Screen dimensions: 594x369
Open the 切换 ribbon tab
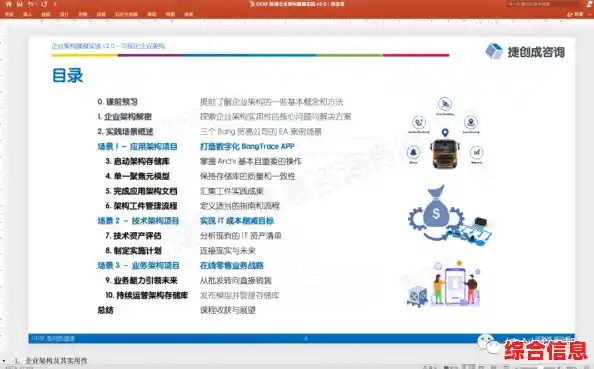[83, 14]
